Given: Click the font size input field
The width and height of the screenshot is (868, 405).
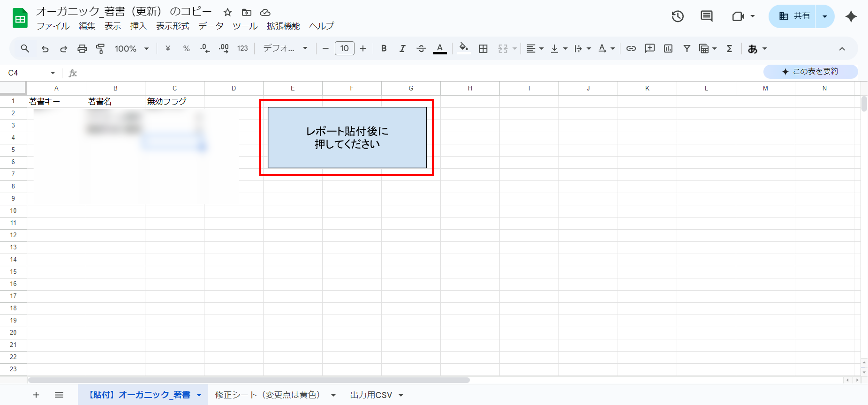Looking at the screenshot, I should coord(344,49).
